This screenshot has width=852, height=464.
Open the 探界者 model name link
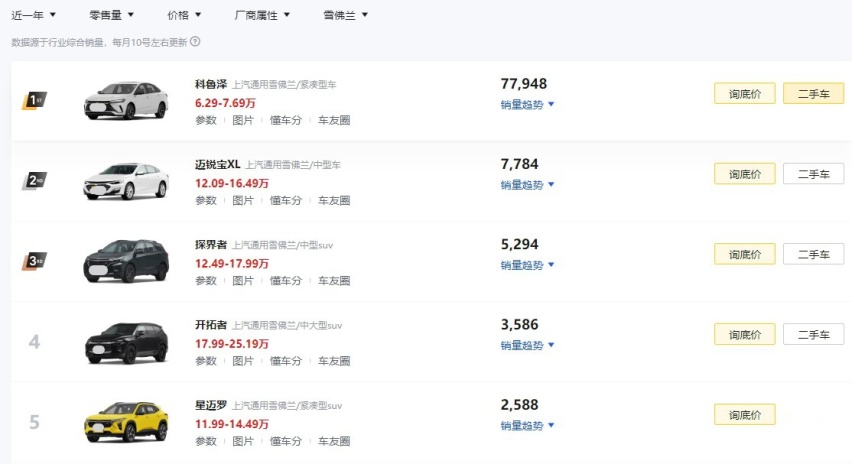[211, 244]
